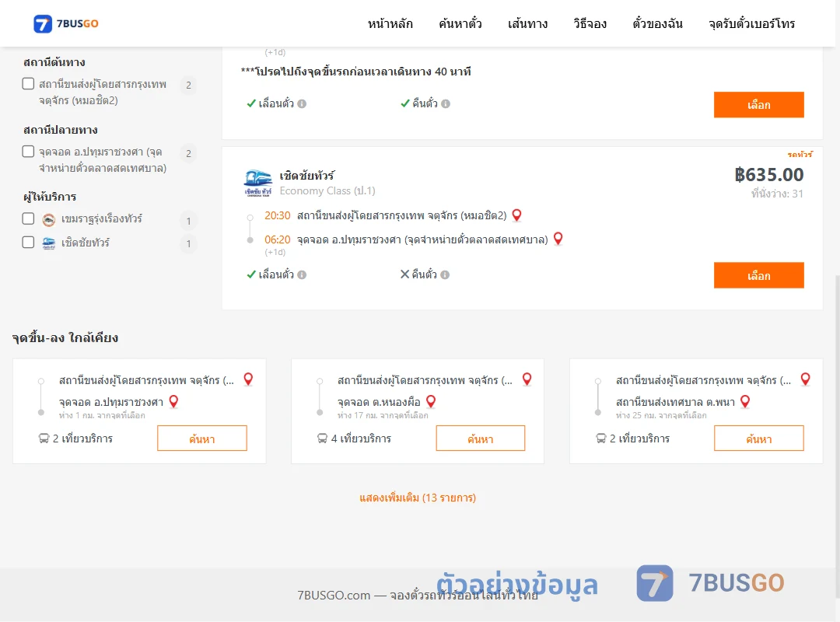840x622 pixels.
Task: Search the จุดจอด ต.หนองผือ nearby route
Action: (x=481, y=439)
